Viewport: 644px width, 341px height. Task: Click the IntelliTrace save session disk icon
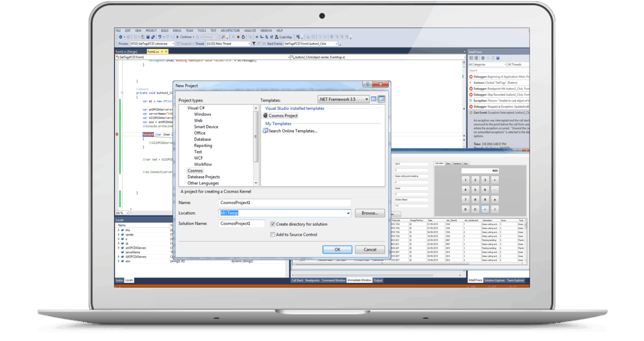(498, 58)
